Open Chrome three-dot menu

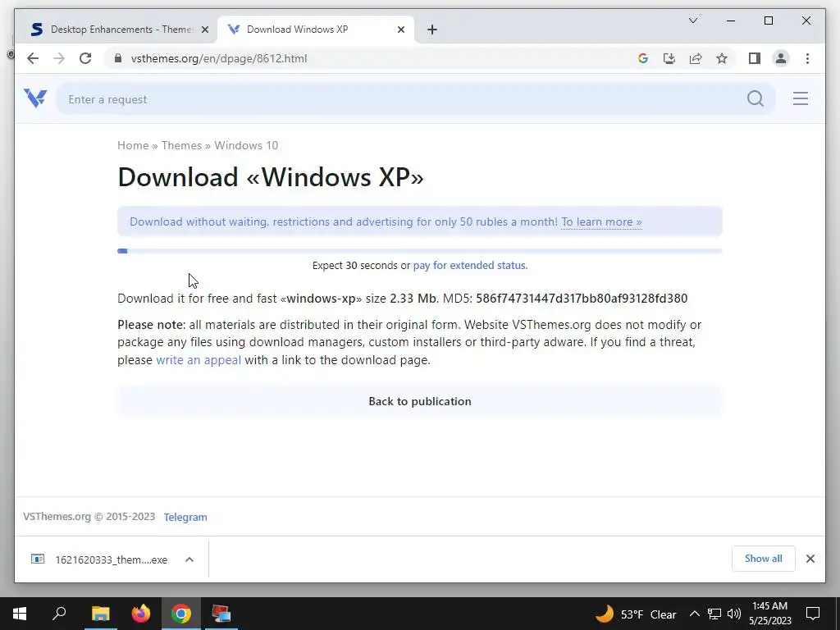[x=807, y=58]
